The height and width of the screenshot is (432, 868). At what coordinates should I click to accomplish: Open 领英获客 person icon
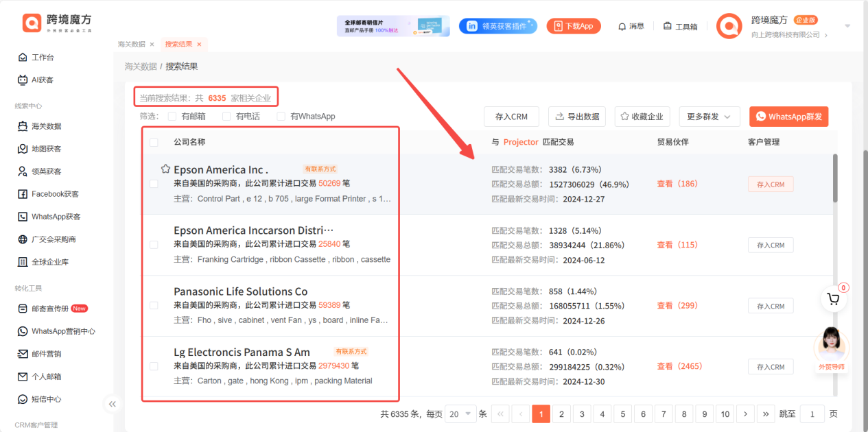coord(23,171)
